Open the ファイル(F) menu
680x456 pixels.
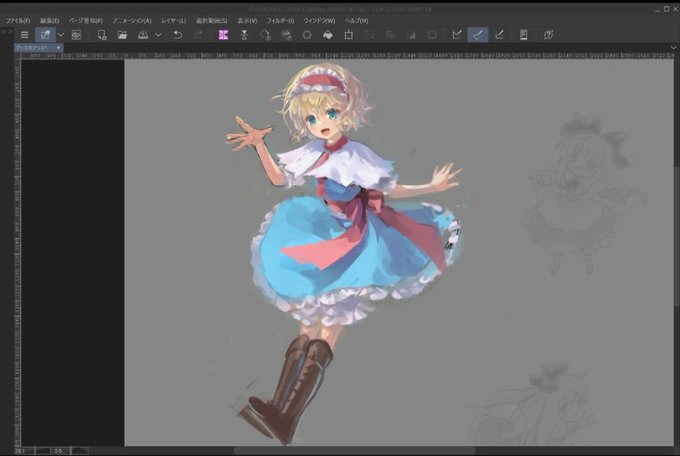(18, 20)
